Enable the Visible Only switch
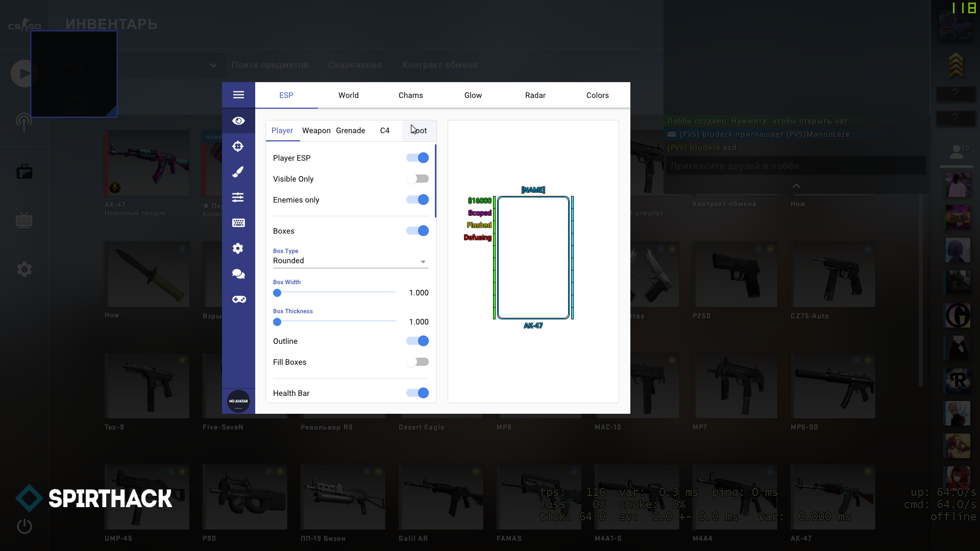 (418, 179)
